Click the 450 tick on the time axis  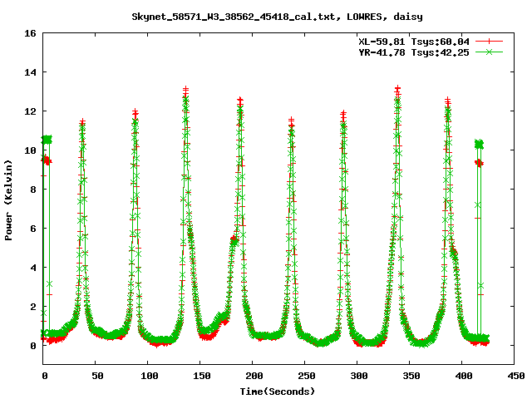(x=514, y=376)
